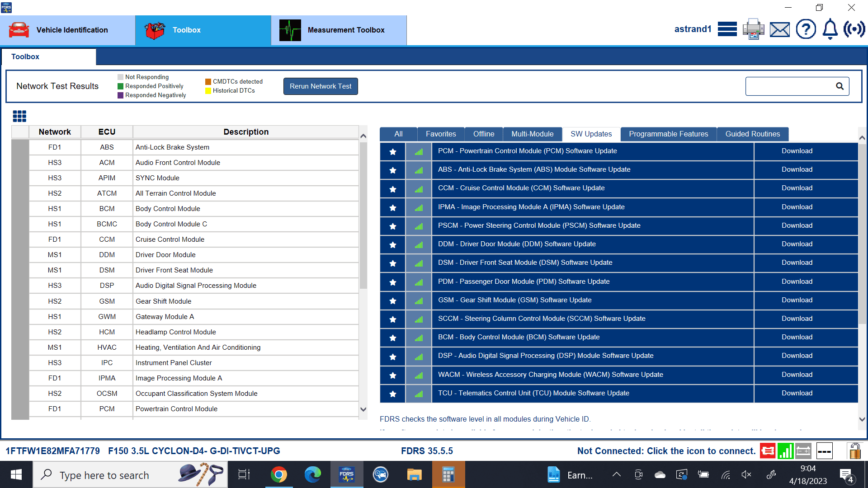This screenshot has width=868, height=488.
Task: Click the green signal bars status icon
Action: [x=786, y=450]
